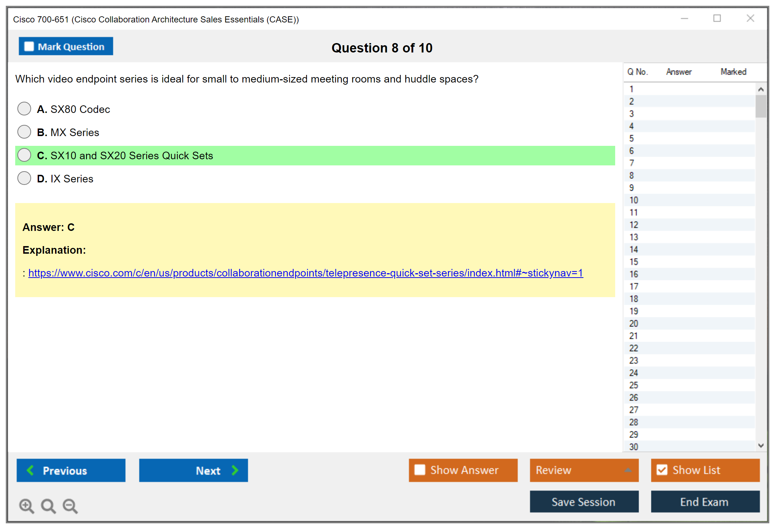This screenshot has height=532, width=778.
Task: Expand the Review dropdown menu
Action: [x=628, y=470]
